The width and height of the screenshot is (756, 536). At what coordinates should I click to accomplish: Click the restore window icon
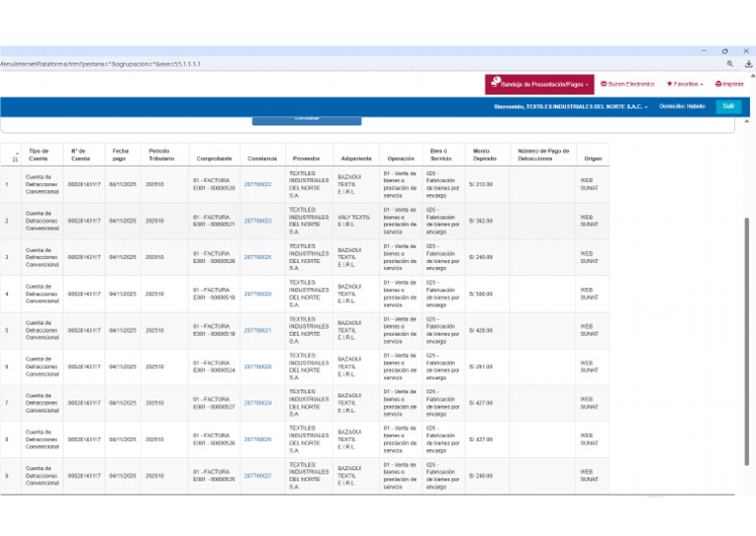[724, 51]
